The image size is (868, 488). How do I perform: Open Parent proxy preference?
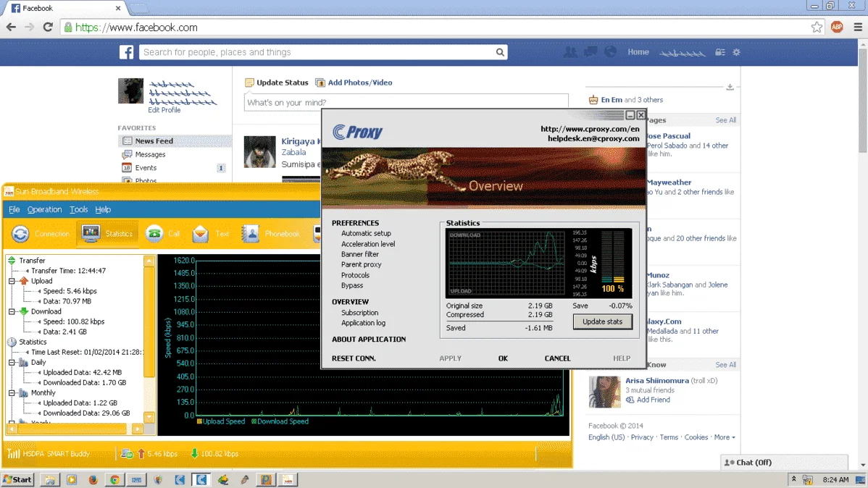click(x=361, y=264)
